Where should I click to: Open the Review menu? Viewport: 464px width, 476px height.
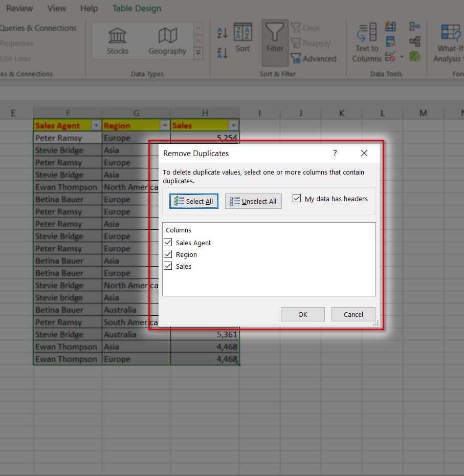pyautogui.click(x=19, y=8)
